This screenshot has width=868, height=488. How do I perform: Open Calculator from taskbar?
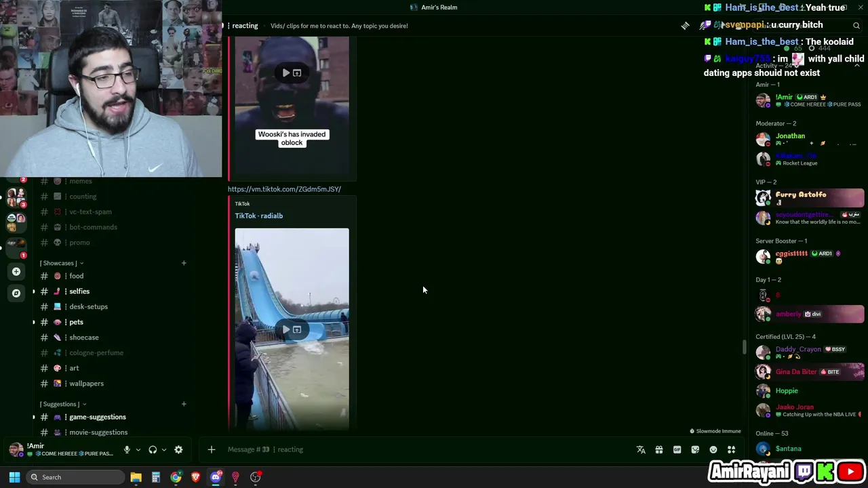pyautogui.click(x=155, y=477)
